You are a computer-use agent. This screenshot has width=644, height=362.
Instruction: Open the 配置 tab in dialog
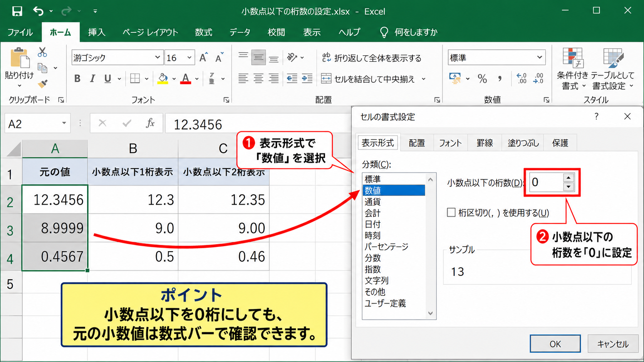click(x=417, y=143)
